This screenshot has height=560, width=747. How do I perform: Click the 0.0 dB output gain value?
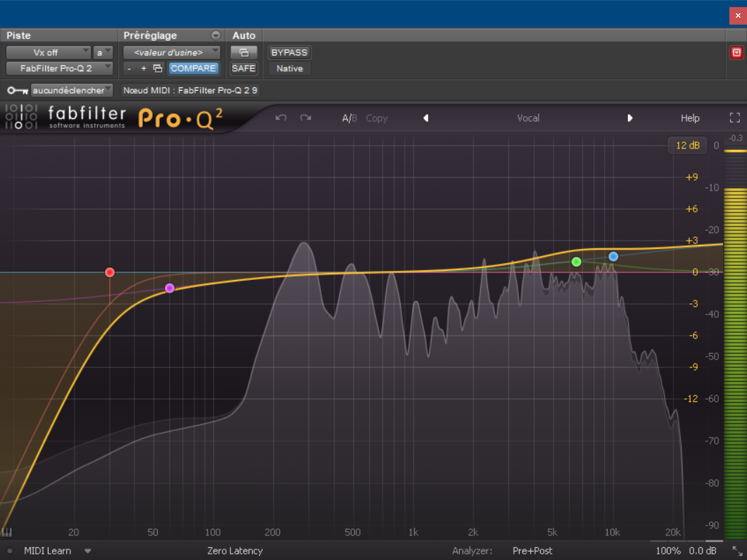(x=703, y=551)
